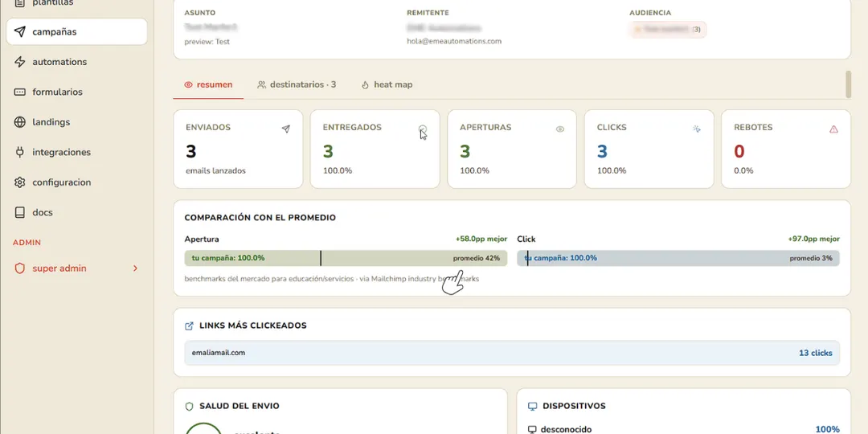The height and width of the screenshot is (434, 868).
Task: Click the people icon on destinatarios tab
Action: pos(262,84)
